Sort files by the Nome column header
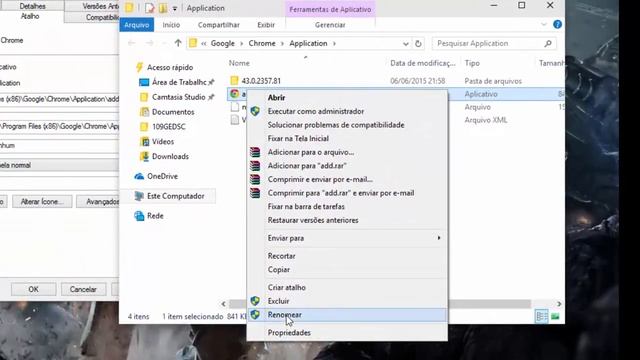 click(x=239, y=63)
